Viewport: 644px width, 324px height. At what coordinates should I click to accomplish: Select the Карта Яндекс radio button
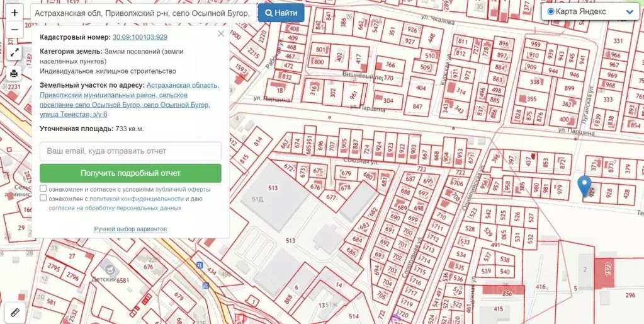[x=551, y=11]
